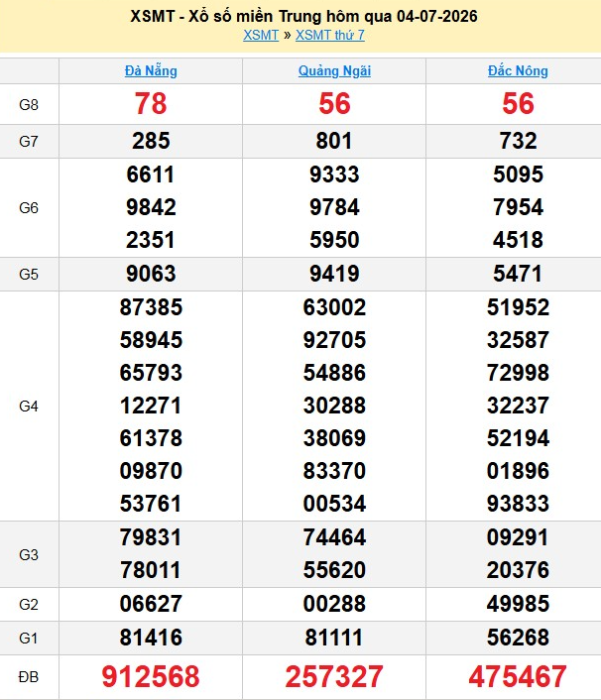Click Quảng Ngãi G2 number 00288

tap(334, 604)
